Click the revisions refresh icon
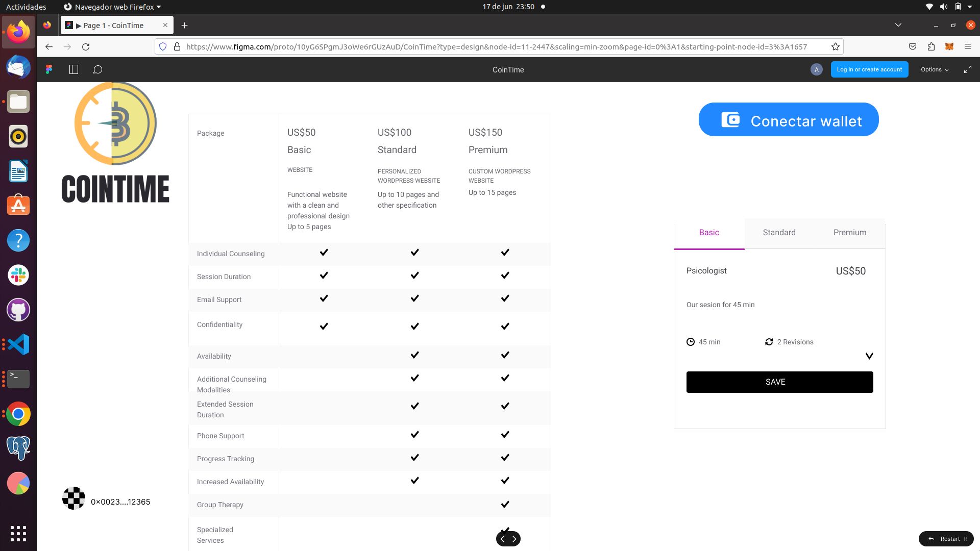Viewport: 980px width, 551px height. pyautogui.click(x=769, y=342)
